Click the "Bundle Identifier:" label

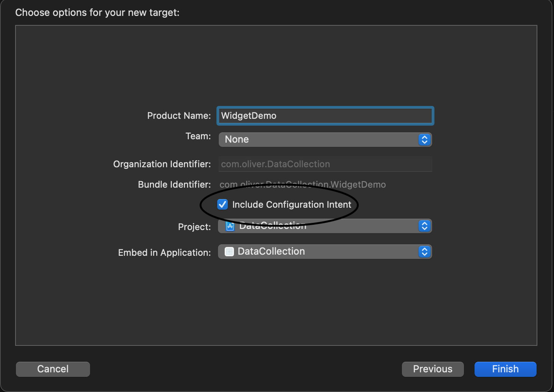click(x=174, y=185)
